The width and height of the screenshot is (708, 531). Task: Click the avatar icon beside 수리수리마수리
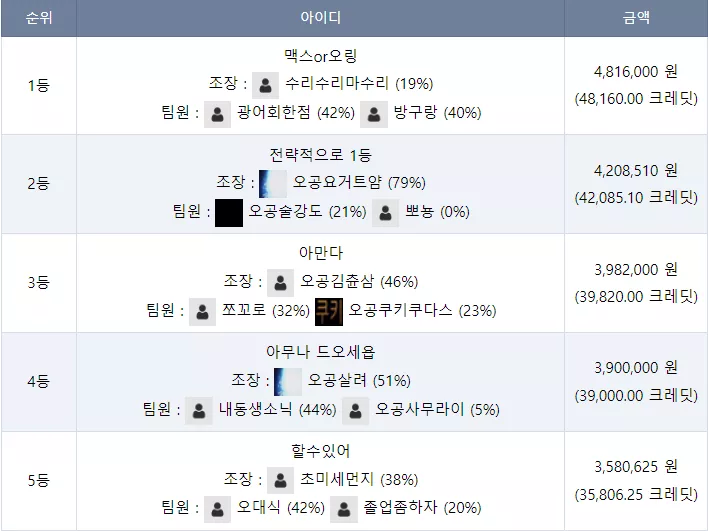click(x=266, y=85)
